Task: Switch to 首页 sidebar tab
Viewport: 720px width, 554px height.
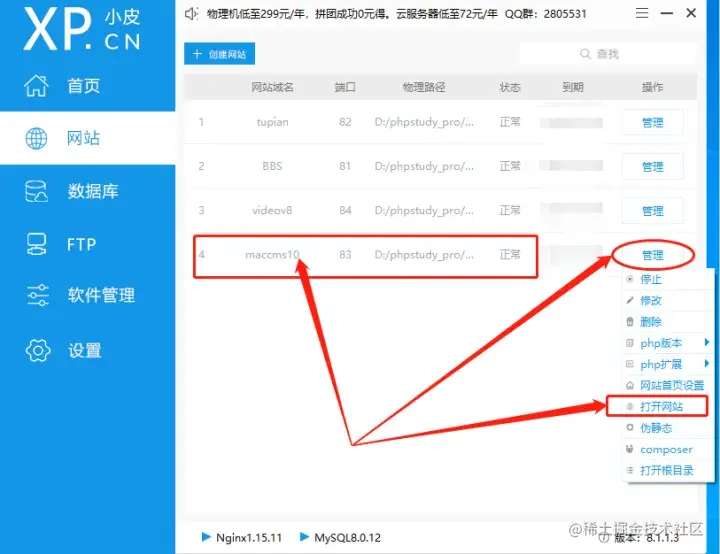Action: coord(87,85)
